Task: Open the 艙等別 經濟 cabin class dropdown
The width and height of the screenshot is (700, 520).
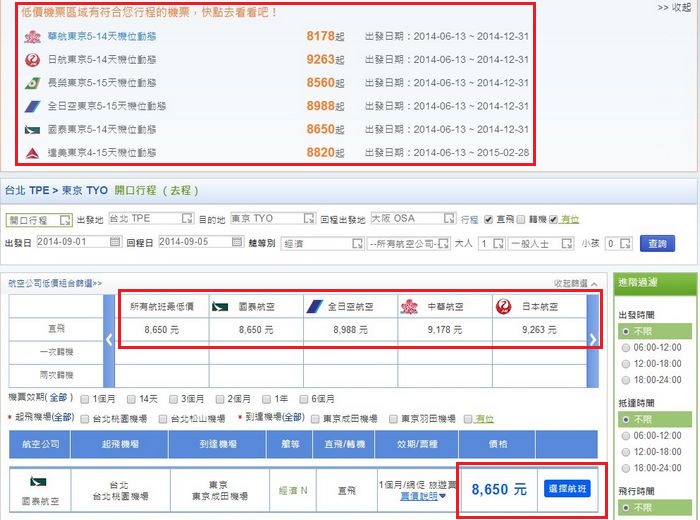Action: (x=322, y=244)
